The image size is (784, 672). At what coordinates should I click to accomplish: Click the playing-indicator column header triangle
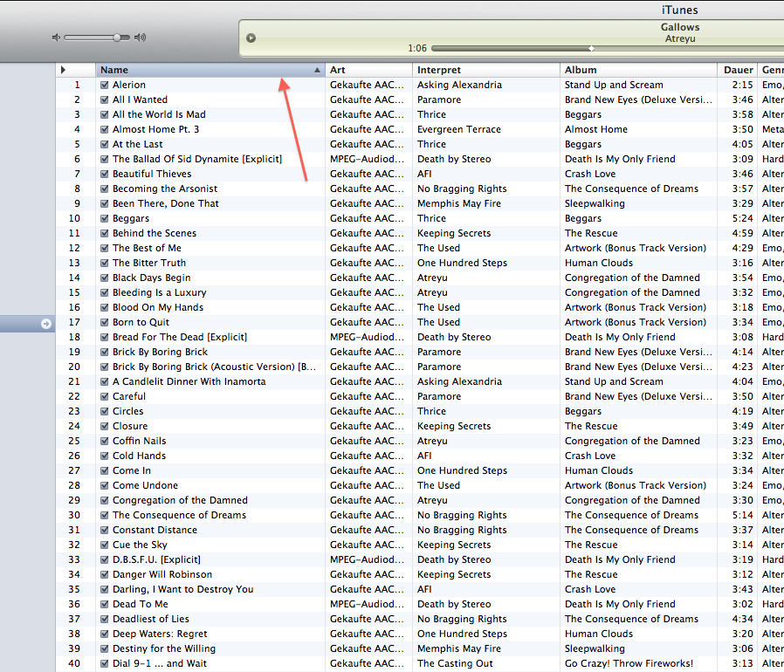coord(63,70)
